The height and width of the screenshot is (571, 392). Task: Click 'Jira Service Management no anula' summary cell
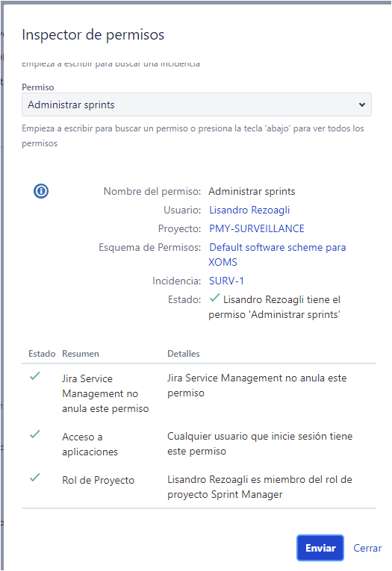point(105,393)
